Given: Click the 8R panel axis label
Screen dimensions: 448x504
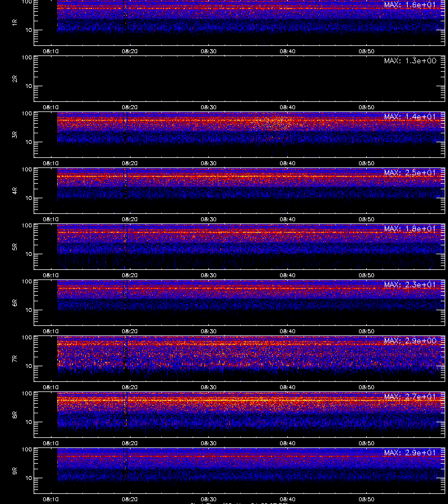Looking at the screenshot, I should (x=15, y=414).
